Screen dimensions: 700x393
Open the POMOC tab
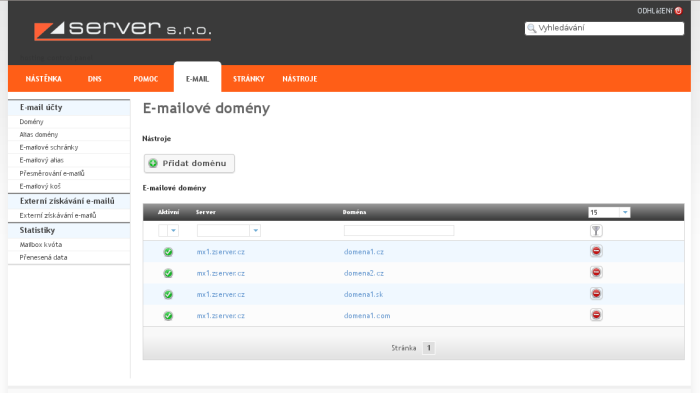(x=146, y=79)
